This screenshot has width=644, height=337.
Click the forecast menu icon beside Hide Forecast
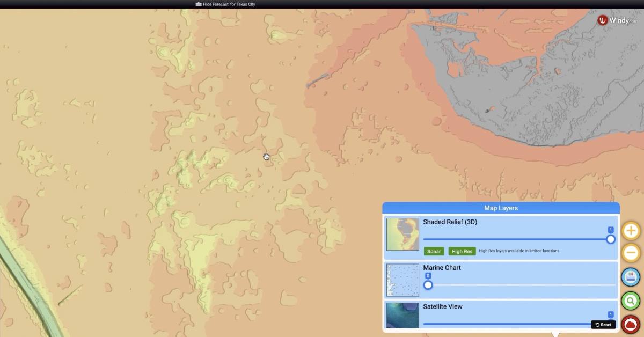[198, 4]
